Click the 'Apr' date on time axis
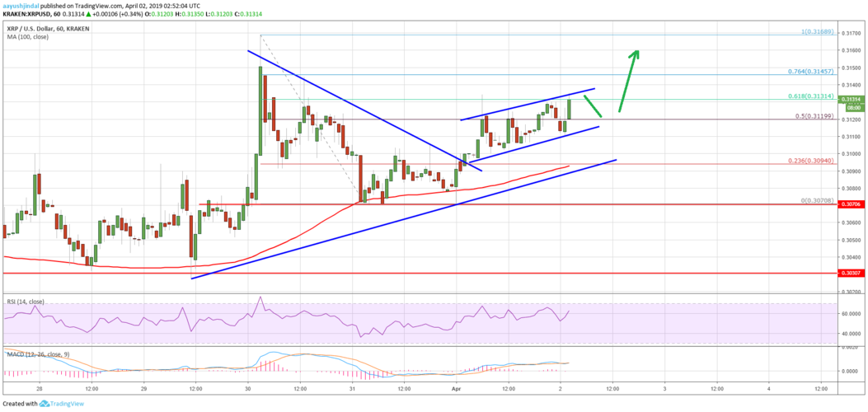868x412 pixels. pyautogui.click(x=456, y=389)
